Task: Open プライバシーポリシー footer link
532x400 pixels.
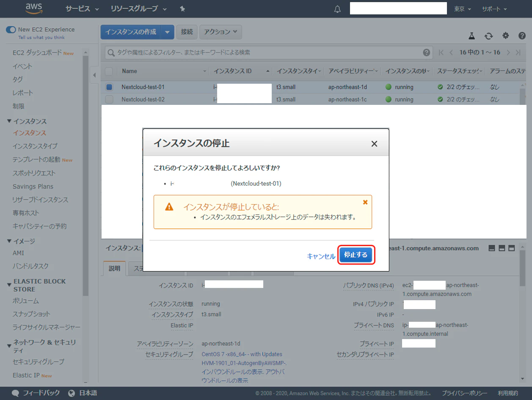Action: click(x=465, y=393)
